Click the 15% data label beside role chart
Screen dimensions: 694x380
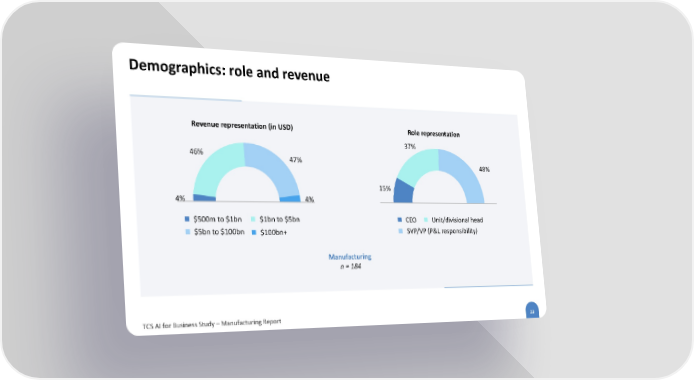(x=385, y=188)
